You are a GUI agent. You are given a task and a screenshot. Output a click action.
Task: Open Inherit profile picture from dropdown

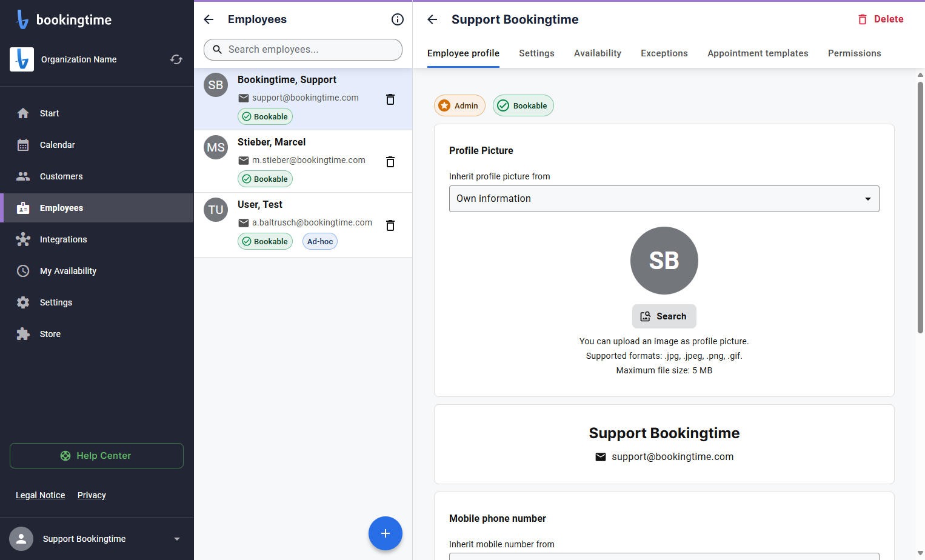click(x=664, y=199)
